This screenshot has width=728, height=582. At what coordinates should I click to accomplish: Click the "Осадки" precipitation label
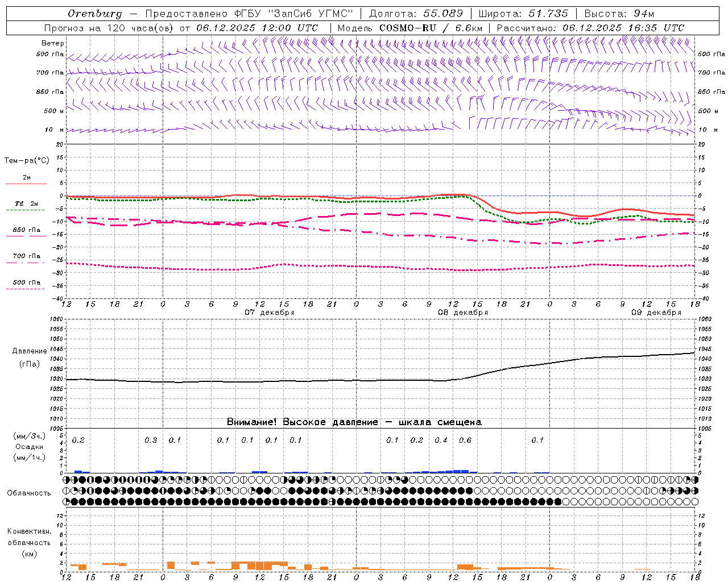click(x=30, y=447)
